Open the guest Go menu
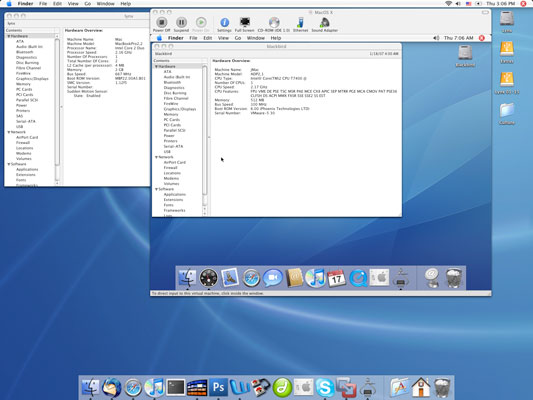This screenshot has height=400, width=533. (238, 38)
